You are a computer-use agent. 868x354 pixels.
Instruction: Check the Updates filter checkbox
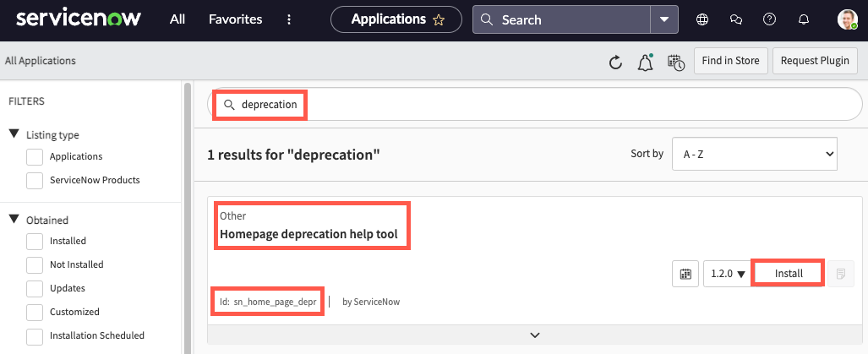tap(35, 288)
